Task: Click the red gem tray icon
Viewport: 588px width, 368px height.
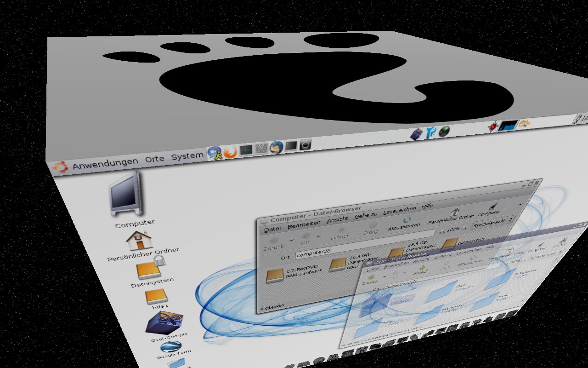Action: (x=494, y=126)
